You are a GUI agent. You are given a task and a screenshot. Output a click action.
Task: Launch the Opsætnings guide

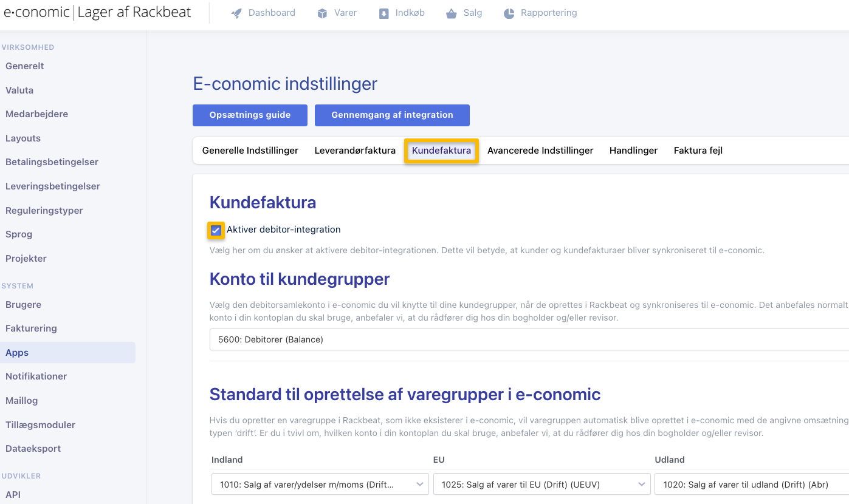click(250, 115)
